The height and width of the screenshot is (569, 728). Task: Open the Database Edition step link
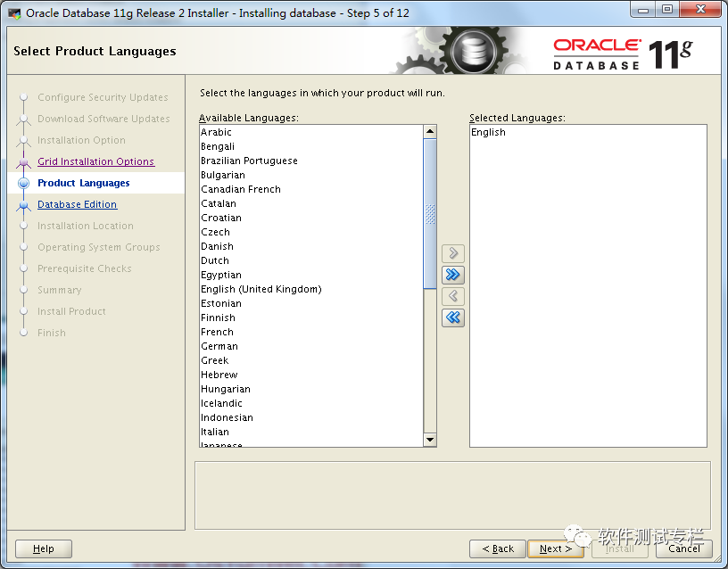77,204
